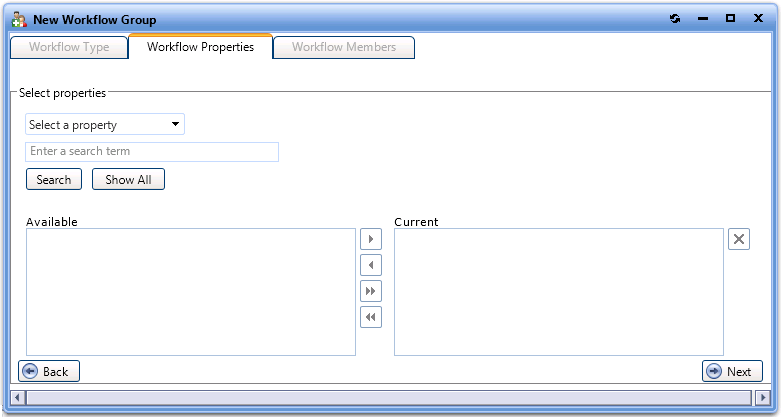Switch to the Workflow Type tab
This screenshot has width=781, height=417.
(x=69, y=47)
